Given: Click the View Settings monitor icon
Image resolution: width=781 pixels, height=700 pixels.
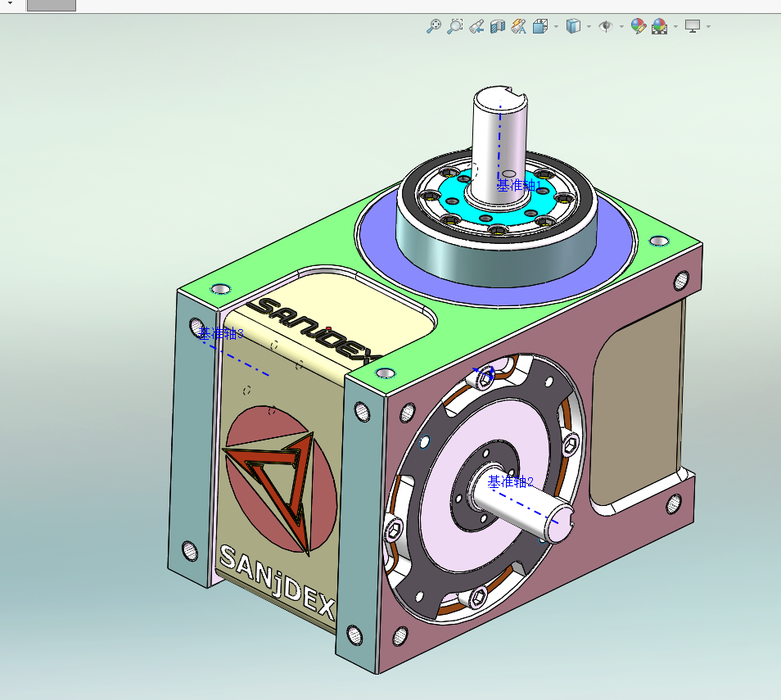Looking at the screenshot, I should [x=693, y=26].
